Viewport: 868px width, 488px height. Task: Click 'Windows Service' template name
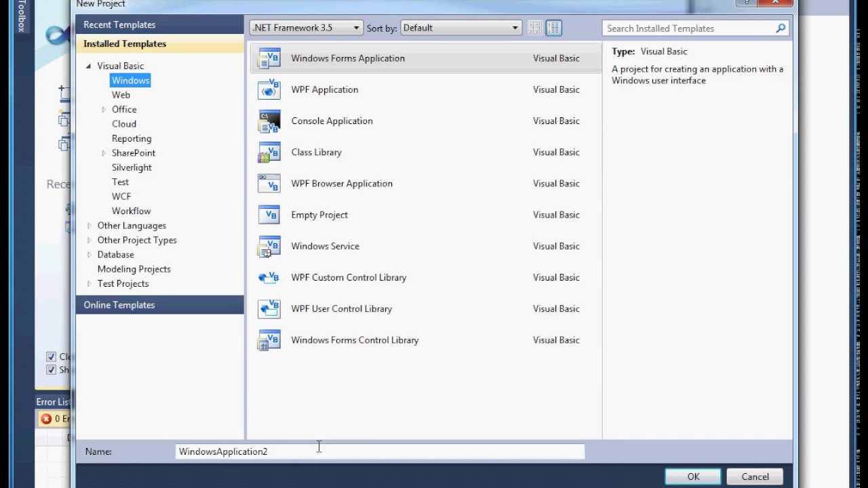point(325,246)
